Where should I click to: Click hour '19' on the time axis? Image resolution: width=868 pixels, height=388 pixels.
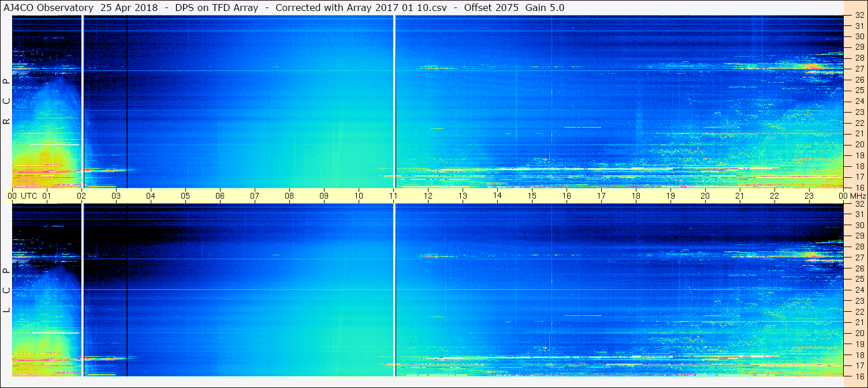670,196
